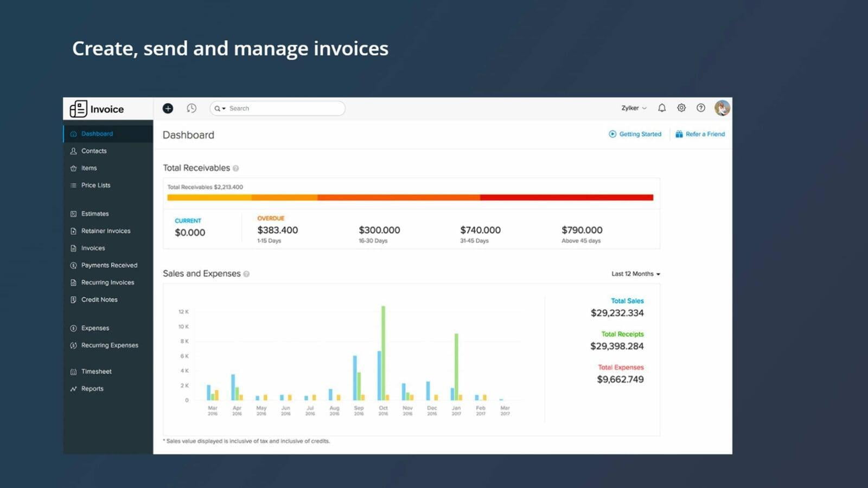Open the user profile avatar

coord(722,108)
